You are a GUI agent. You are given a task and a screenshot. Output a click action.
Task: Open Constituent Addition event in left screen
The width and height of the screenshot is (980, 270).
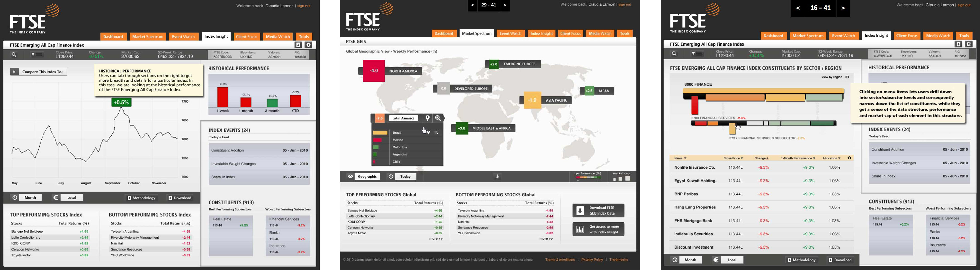tap(259, 150)
